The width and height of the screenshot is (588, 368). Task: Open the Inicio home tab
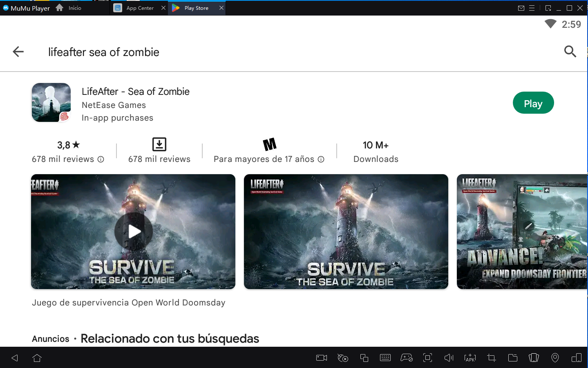[x=69, y=8]
